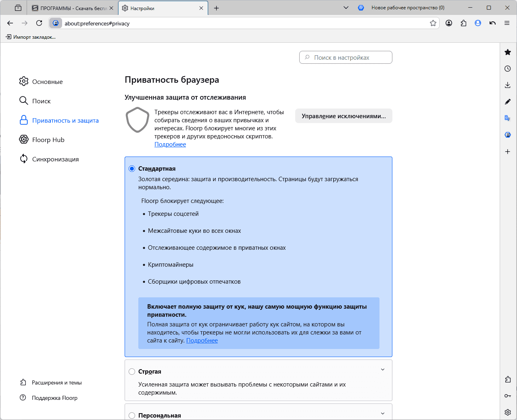Click the shield icon beside tracker description
The width and height of the screenshot is (517, 420).
138,120
